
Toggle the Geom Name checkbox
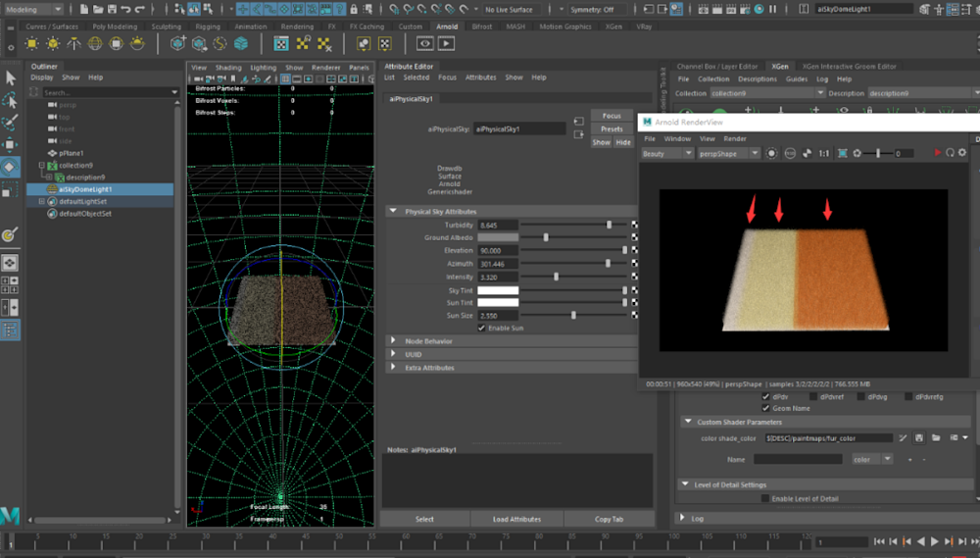pos(765,408)
